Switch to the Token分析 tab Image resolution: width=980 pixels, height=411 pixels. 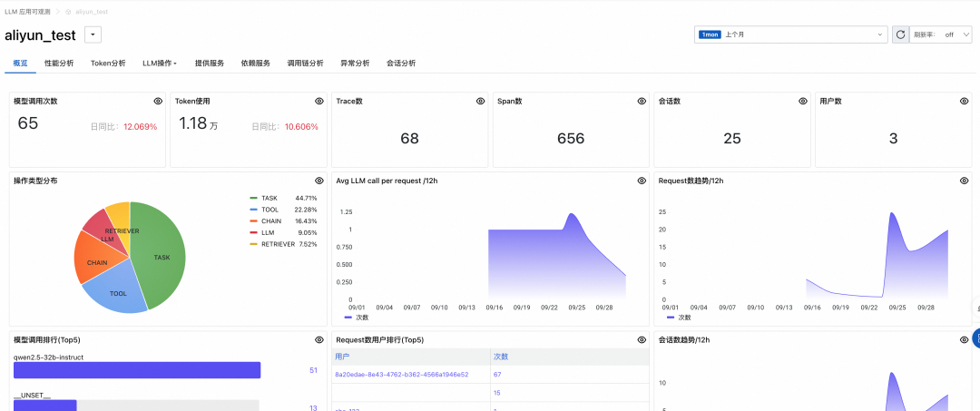[108, 64]
